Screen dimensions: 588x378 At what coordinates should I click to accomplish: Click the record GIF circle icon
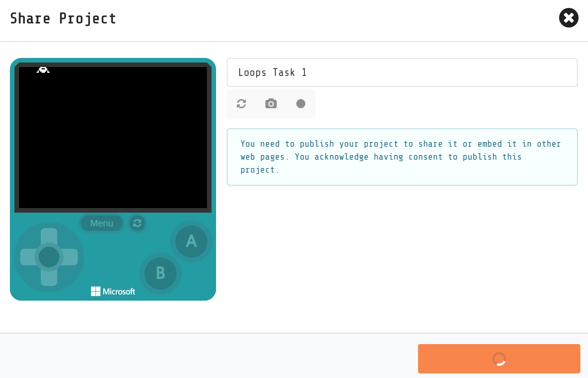click(x=301, y=104)
